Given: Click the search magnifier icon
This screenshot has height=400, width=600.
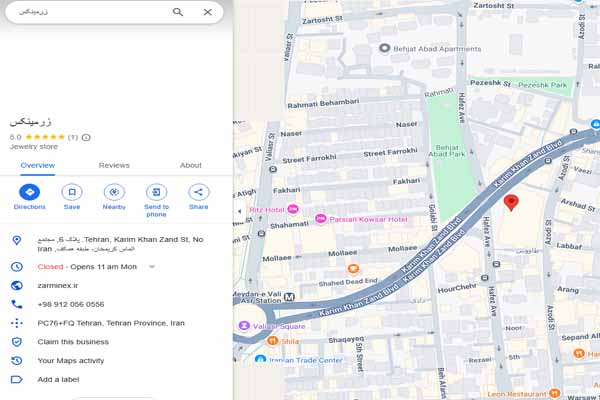Looking at the screenshot, I should pyautogui.click(x=178, y=12).
